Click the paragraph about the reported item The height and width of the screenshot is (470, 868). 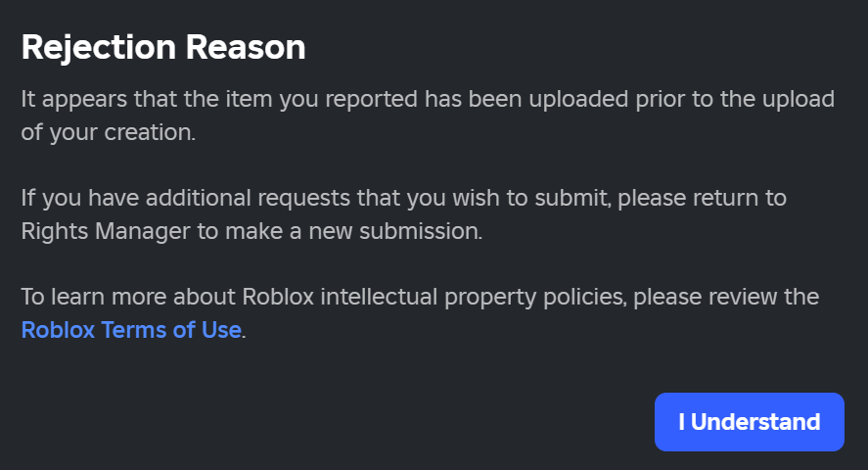(x=428, y=116)
